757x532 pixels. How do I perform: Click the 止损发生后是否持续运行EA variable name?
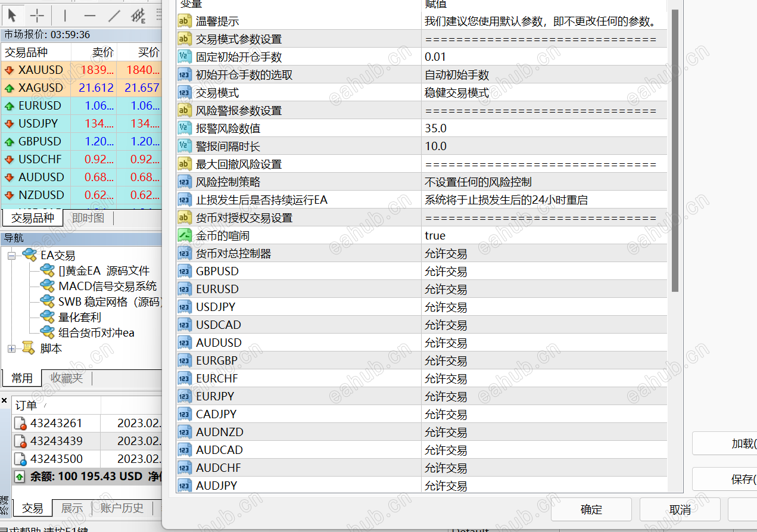(x=261, y=200)
